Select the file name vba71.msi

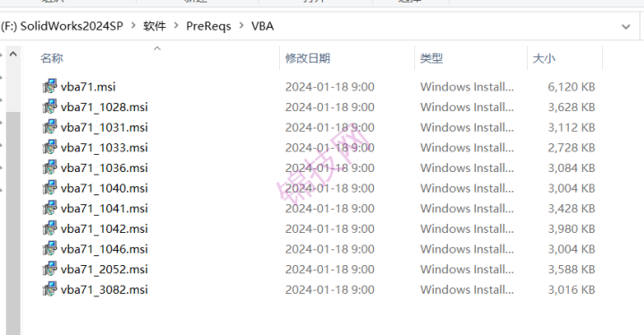point(89,87)
